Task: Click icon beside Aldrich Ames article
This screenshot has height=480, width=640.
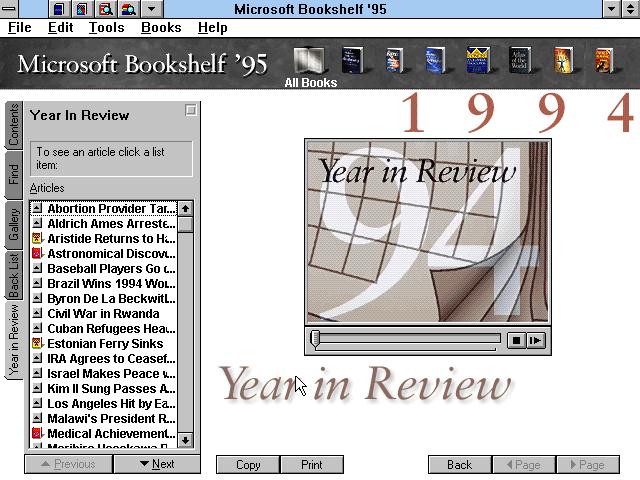Action: pyautogui.click(x=37, y=223)
